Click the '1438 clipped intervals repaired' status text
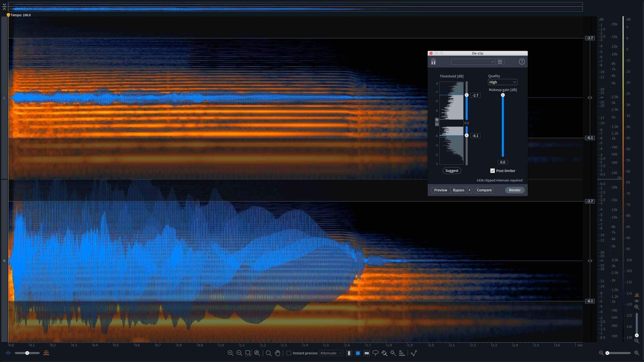Image resolution: width=644 pixels, height=362 pixels. [x=499, y=180]
